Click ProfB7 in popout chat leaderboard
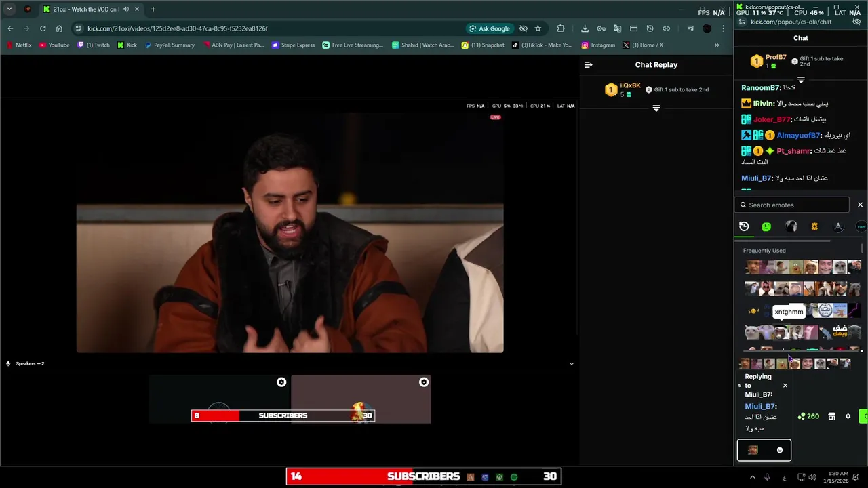Viewport: 868px width, 488px height. pos(776,58)
